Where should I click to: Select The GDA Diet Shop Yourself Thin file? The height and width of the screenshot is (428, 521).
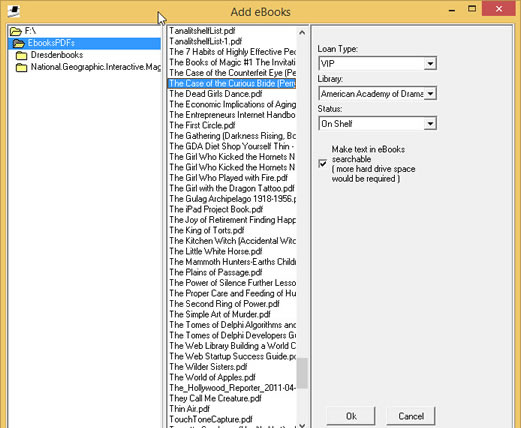(x=231, y=146)
